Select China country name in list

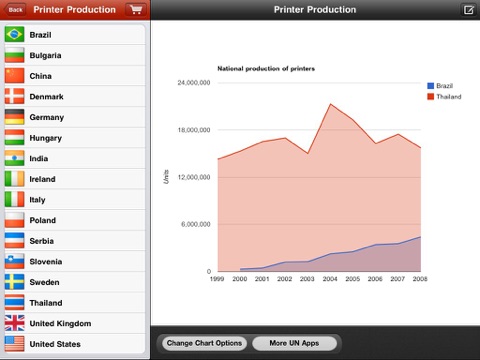pos(40,76)
